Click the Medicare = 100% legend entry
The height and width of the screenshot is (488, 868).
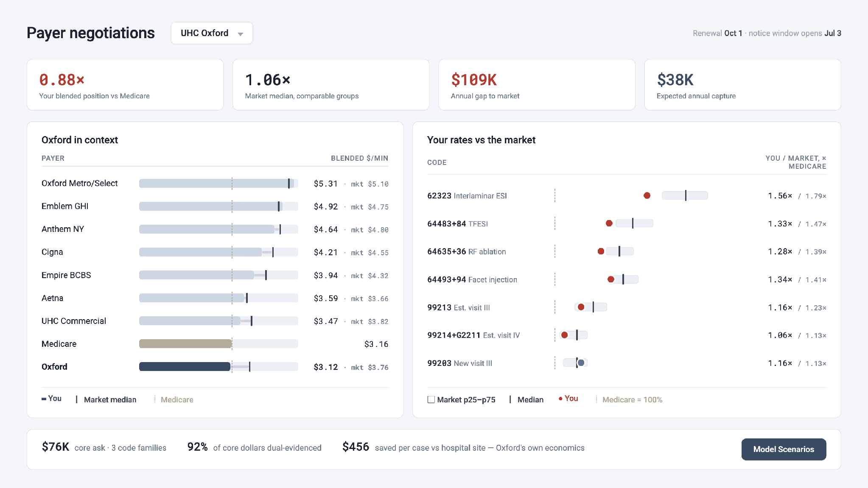point(629,400)
